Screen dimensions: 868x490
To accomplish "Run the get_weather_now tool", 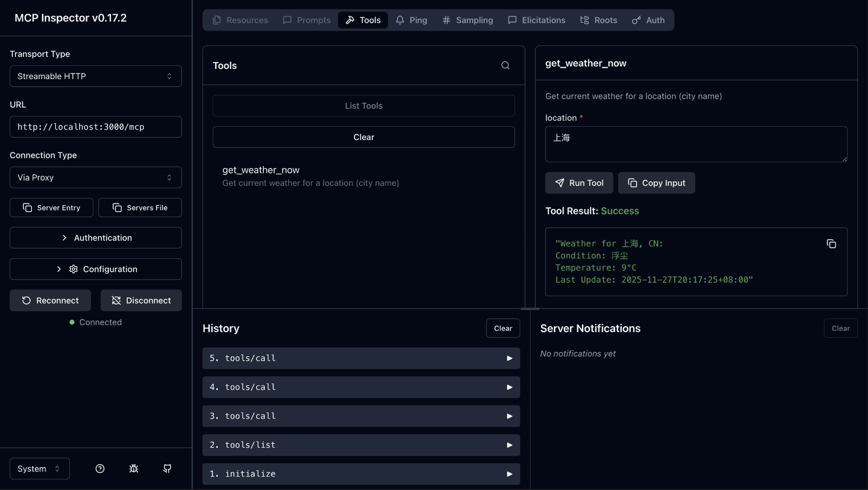I will (579, 183).
